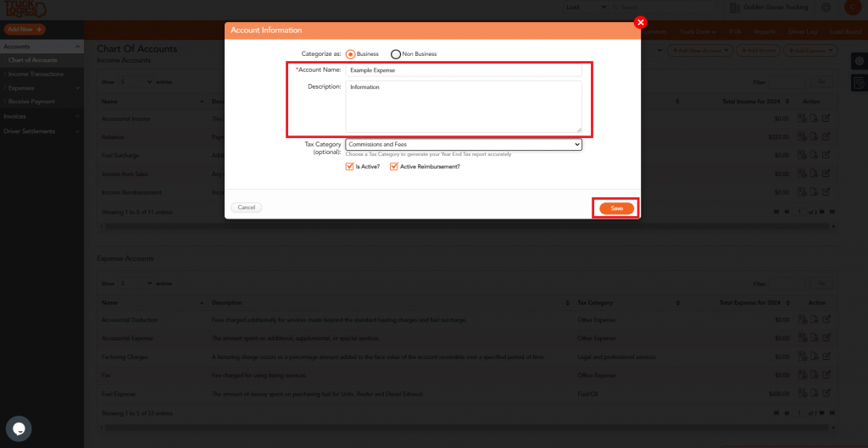Viewport: 868px width, 448px height.
Task: Click the edit icon for Fuel Expense
Action: pyautogui.click(x=826, y=394)
